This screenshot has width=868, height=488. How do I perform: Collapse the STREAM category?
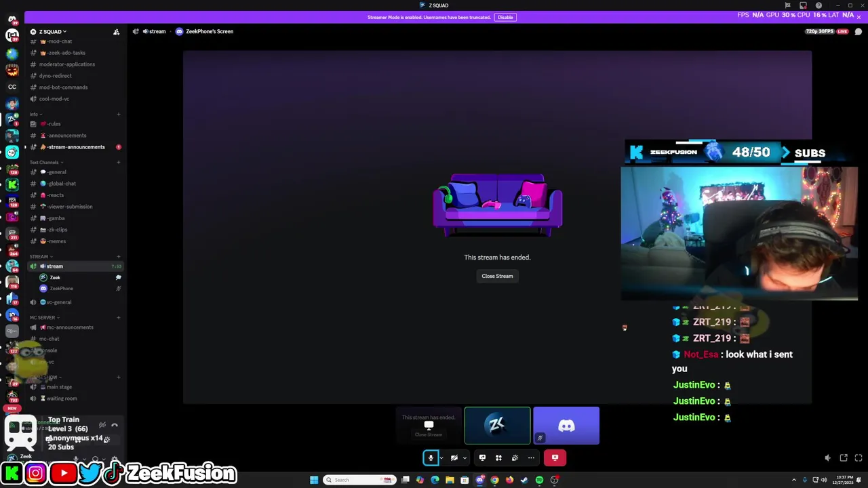pyautogui.click(x=41, y=256)
